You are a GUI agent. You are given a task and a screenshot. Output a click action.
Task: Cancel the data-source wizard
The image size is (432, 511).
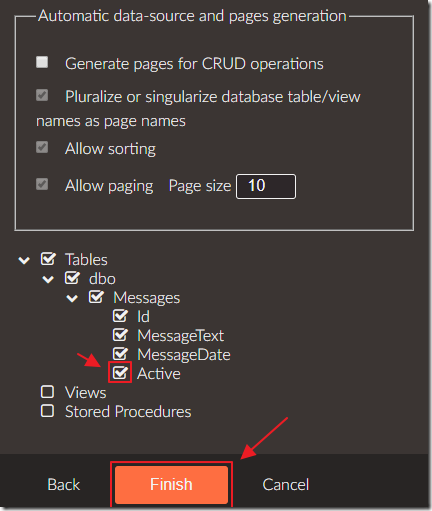click(286, 484)
